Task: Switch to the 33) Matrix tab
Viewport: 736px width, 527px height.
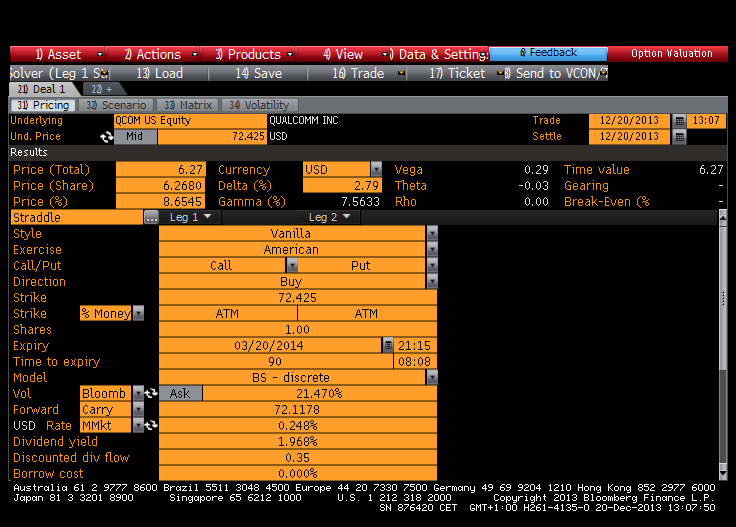Action: (188, 105)
